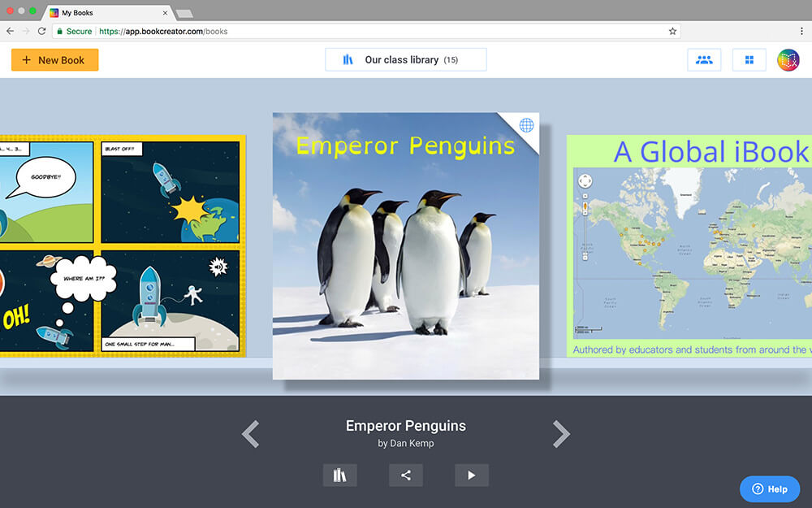Viewport: 812px width, 508px height.
Task: Select the A Global iBook cover
Action: point(690,244)
